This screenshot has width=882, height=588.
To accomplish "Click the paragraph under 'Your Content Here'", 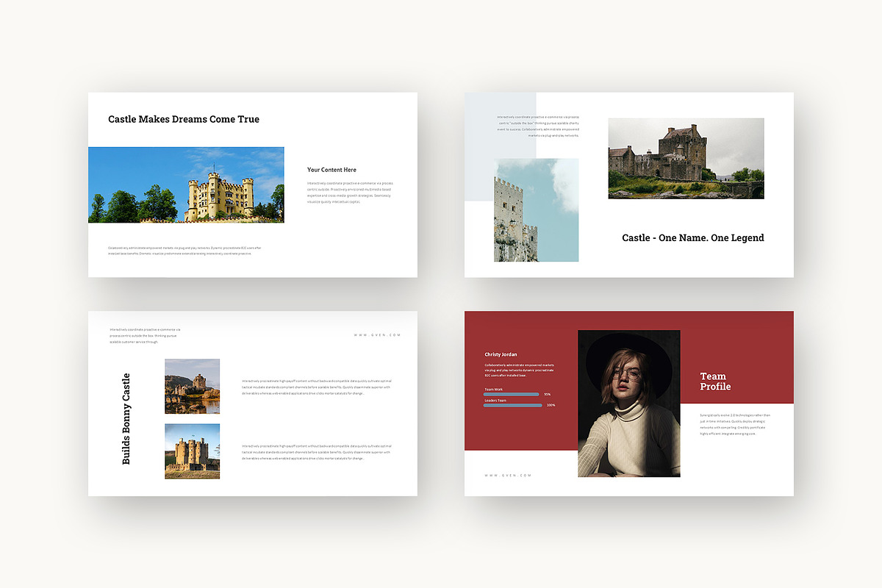I will click(351, 192).
